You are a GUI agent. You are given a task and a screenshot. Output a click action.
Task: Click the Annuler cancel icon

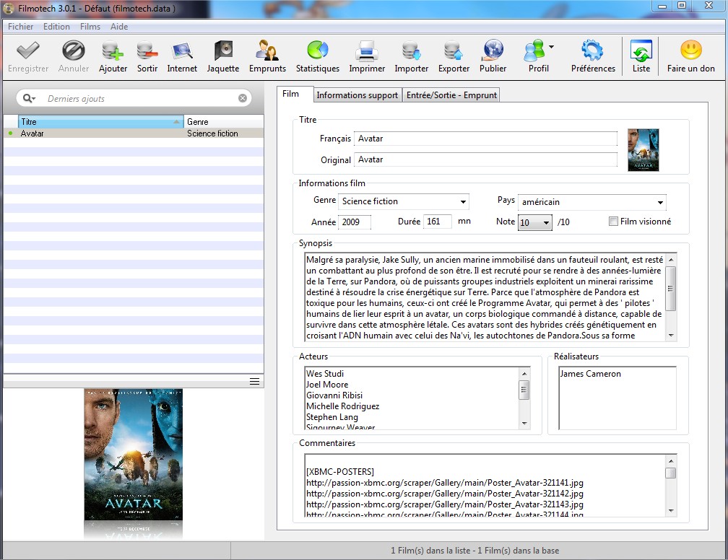pos(74,51)
